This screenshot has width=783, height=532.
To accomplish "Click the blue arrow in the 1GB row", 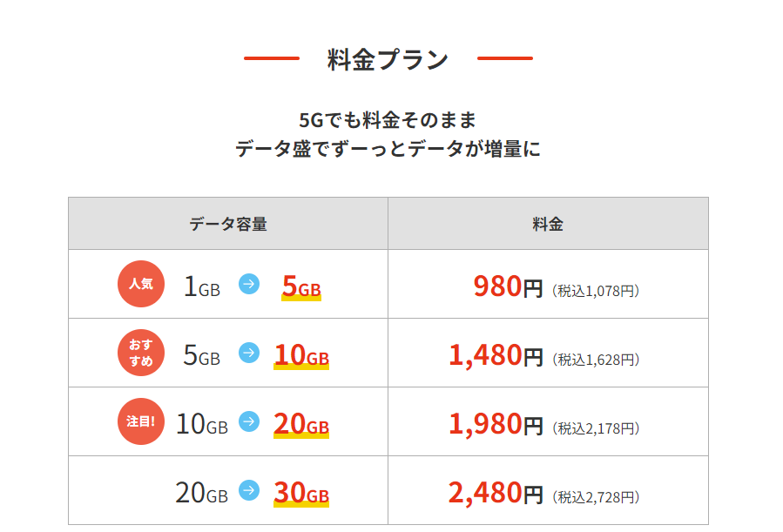I will coord(249,284).
